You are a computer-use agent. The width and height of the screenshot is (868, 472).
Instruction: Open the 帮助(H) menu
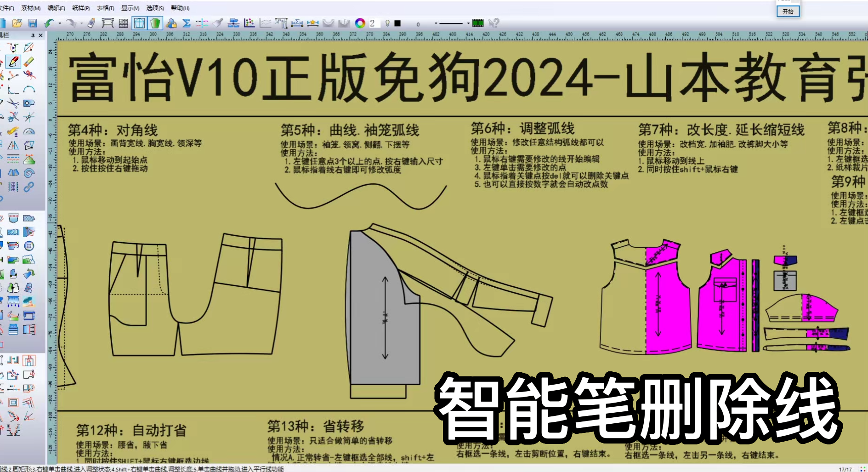point(180,8)
